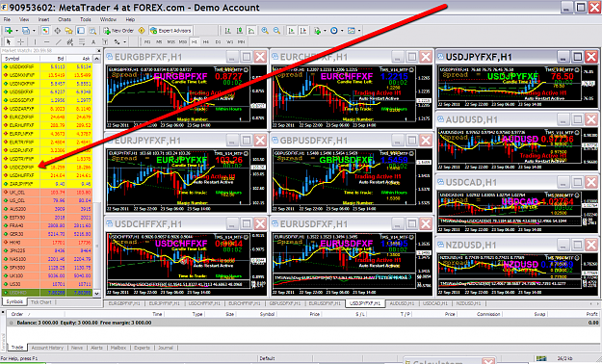The width and height of the screenshot is (602, 364).
Task: Switch to W1 timeframe
Action: [229, 41]
